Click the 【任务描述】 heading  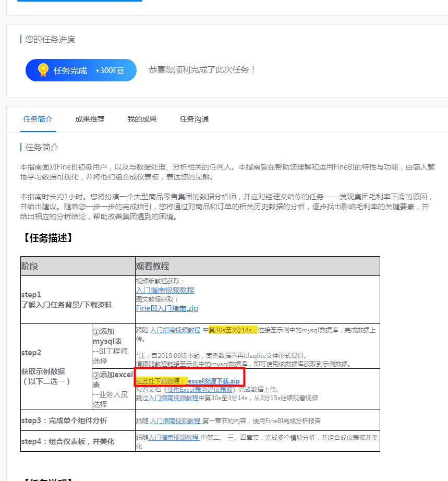48,238
